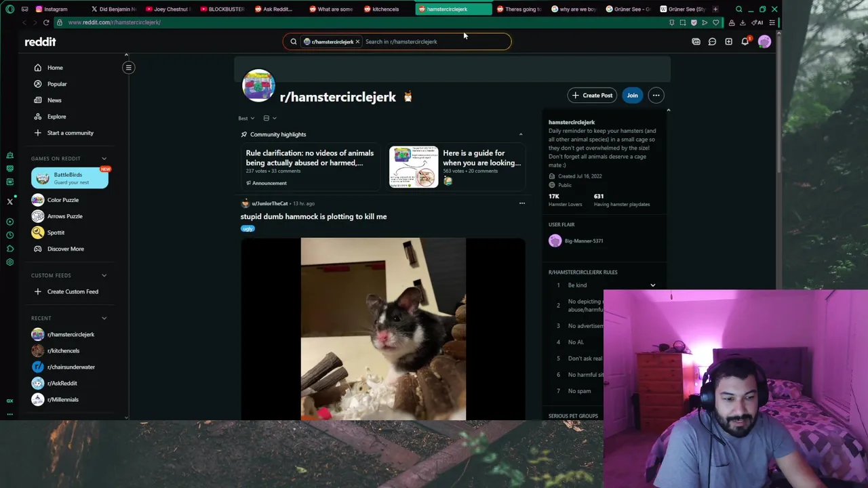This screenshot has height=488, width=868.
Task: Open browser downloads icon in the address bar
Action: 743,22
